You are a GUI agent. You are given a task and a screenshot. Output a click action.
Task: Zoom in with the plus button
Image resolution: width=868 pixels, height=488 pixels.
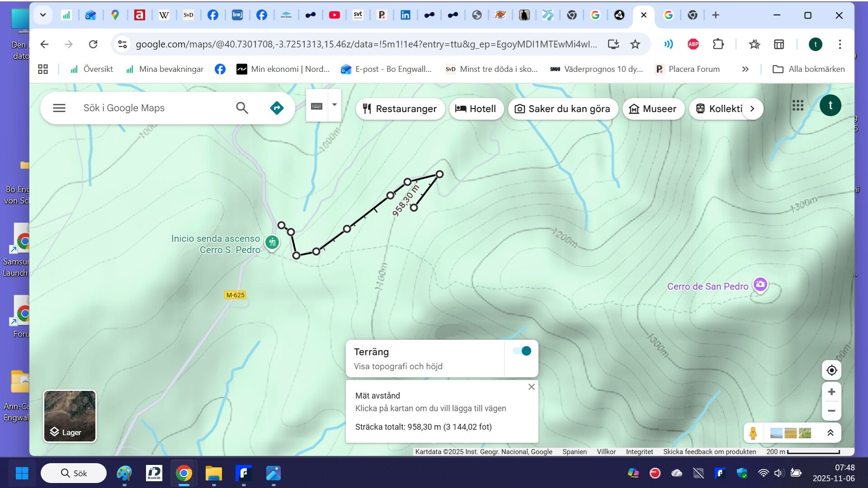click(831, 392)
